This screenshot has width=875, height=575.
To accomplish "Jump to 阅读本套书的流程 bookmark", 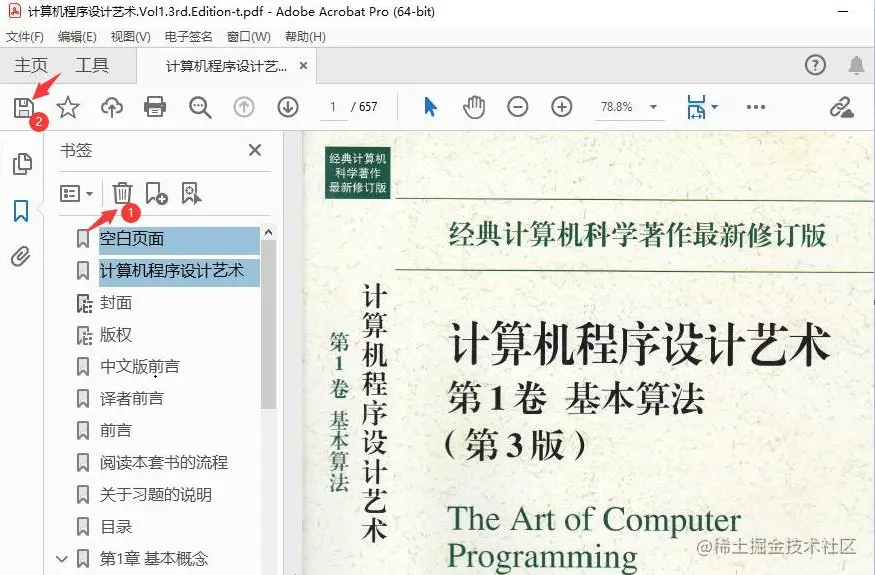I will pyautogui.click(x=164, y=462).
